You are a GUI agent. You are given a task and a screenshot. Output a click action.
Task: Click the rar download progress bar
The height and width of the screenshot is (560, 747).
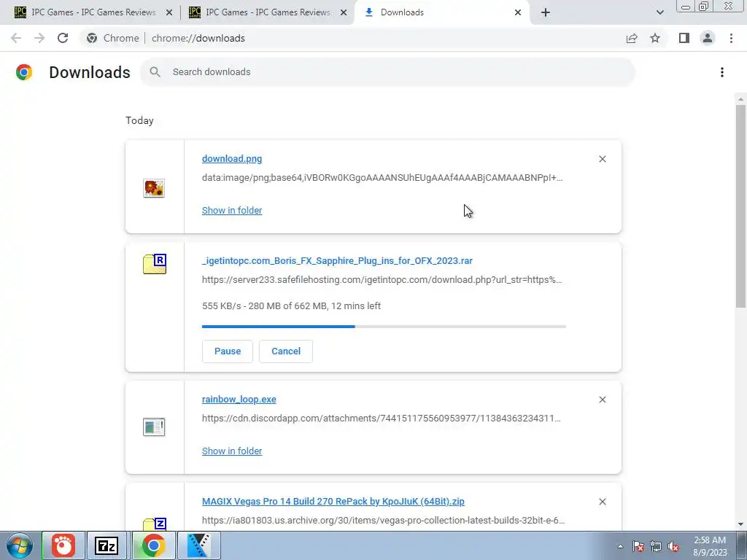(x=384, y=327)
